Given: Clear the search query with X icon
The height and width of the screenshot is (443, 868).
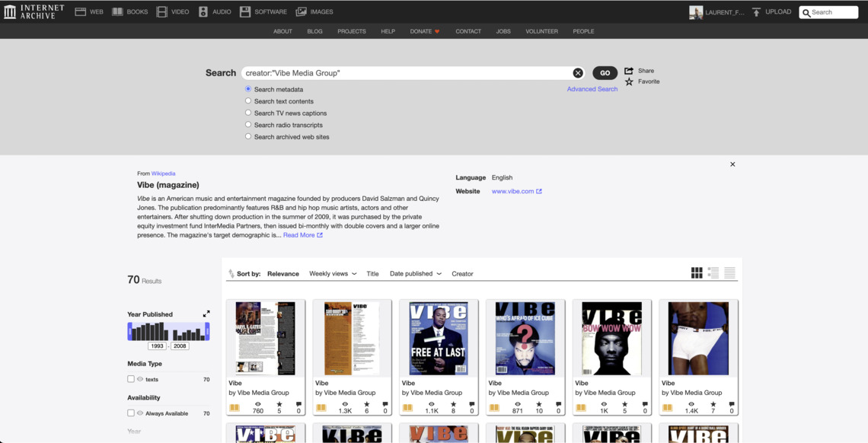Looking at the screenshot, I should point(578,73).
